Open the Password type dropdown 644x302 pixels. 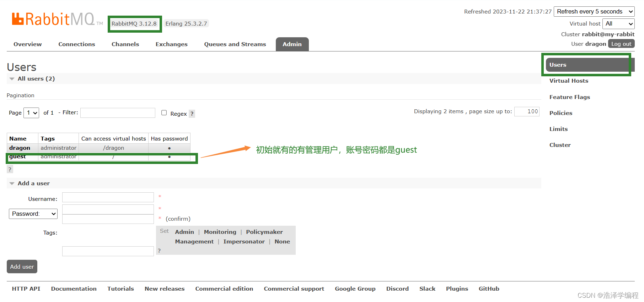click(x=33, y=214)
